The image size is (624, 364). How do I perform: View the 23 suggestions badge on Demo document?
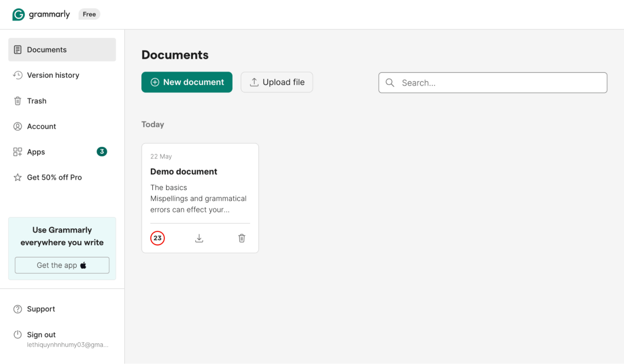tap(157, 238)
